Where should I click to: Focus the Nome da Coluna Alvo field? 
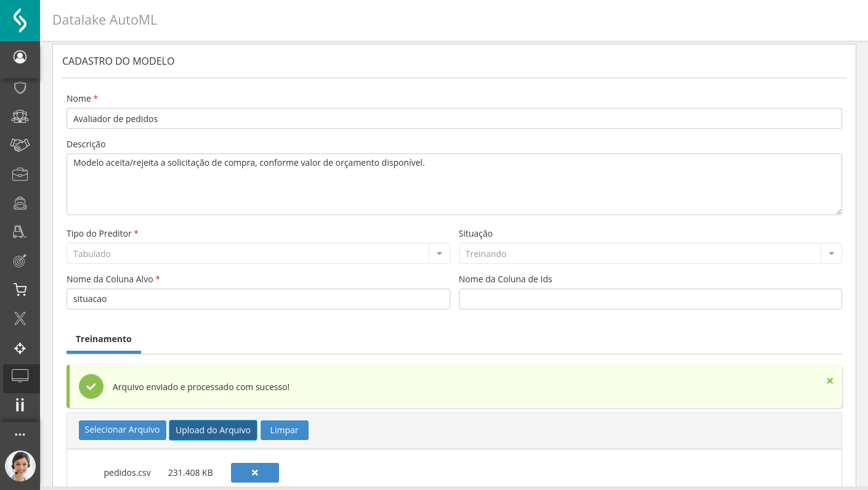[x=258, y=299]
